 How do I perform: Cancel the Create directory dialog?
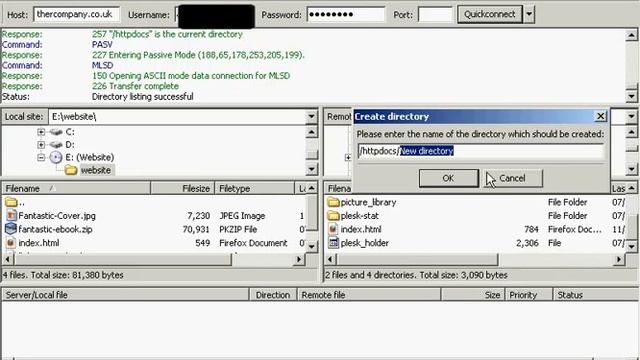(x=513, y=178)
